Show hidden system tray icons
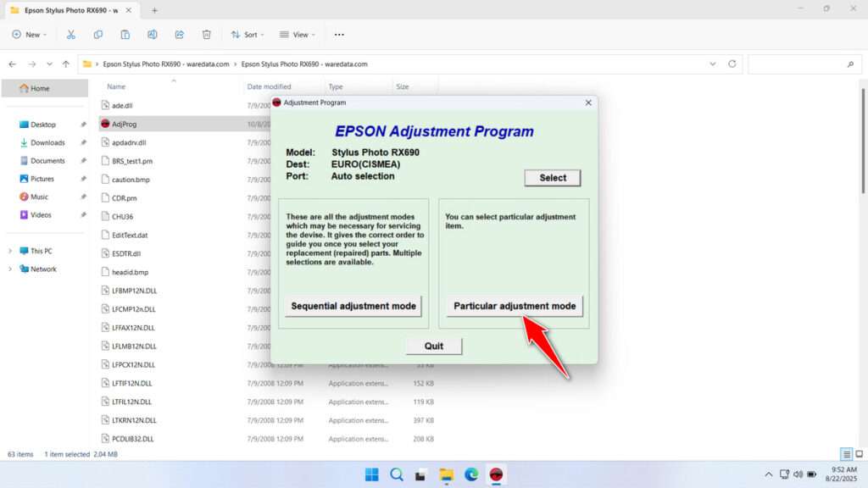Screen dimensions: 868x488 [768, 474]
